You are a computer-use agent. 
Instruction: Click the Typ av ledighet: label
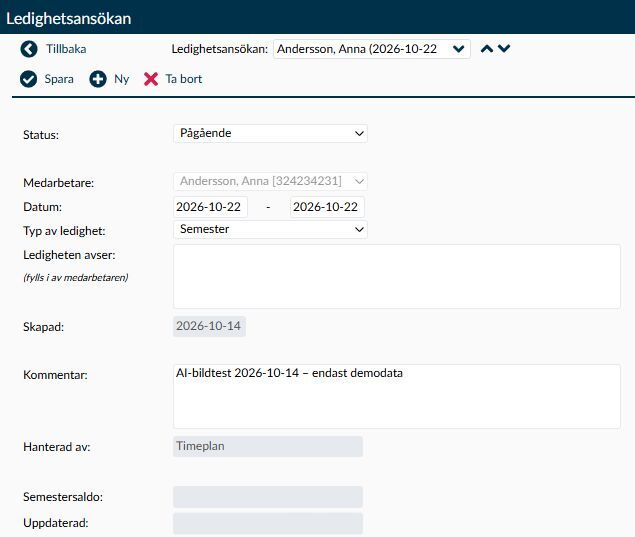(64, 231)
